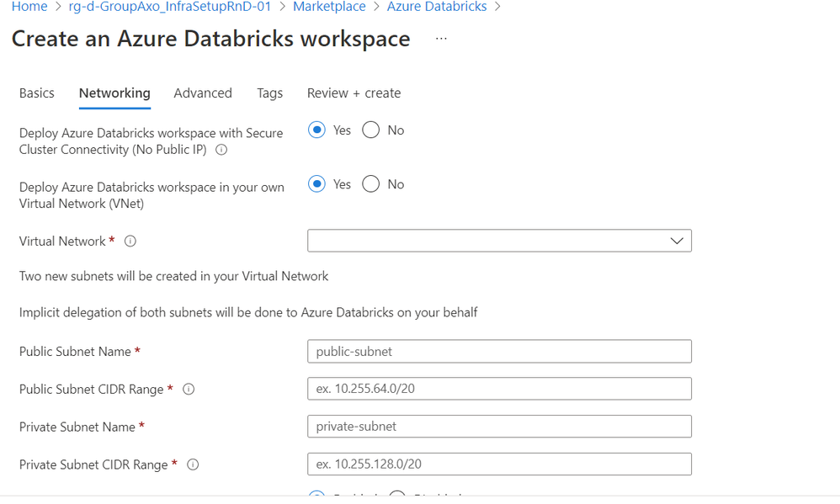Switch to the Basics tab
This screenshot has width=840, height=504.
click(x=37, y=93)
